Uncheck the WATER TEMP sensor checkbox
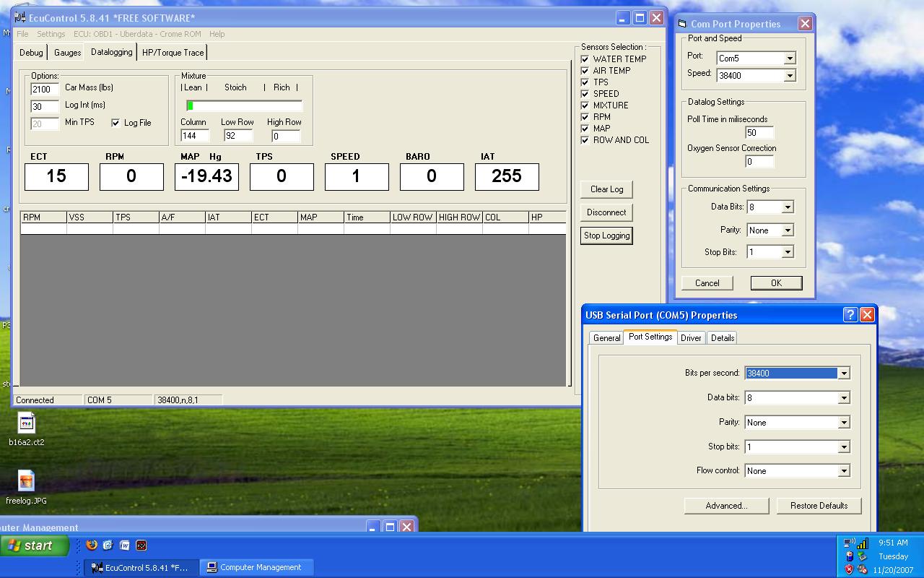This screenshot has width=924, height=578. 585,59
